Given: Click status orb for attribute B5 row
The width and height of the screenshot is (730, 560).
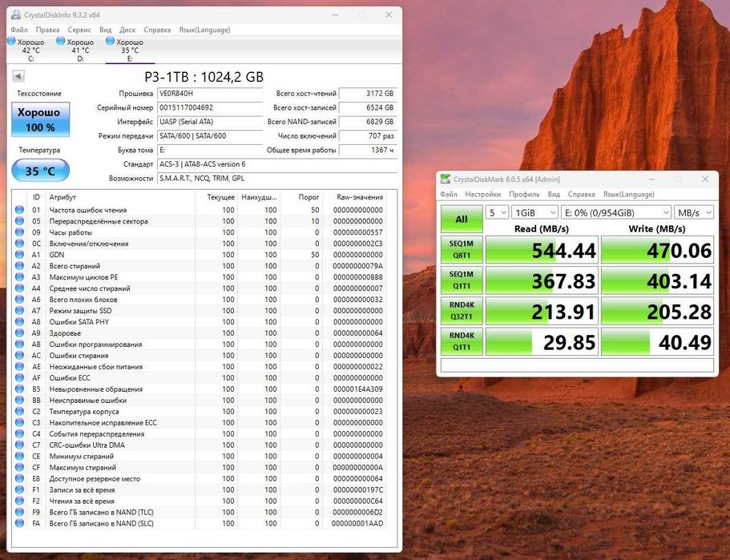Looking at the screenshot, I should pyautogui.click(x=19, y=389).
